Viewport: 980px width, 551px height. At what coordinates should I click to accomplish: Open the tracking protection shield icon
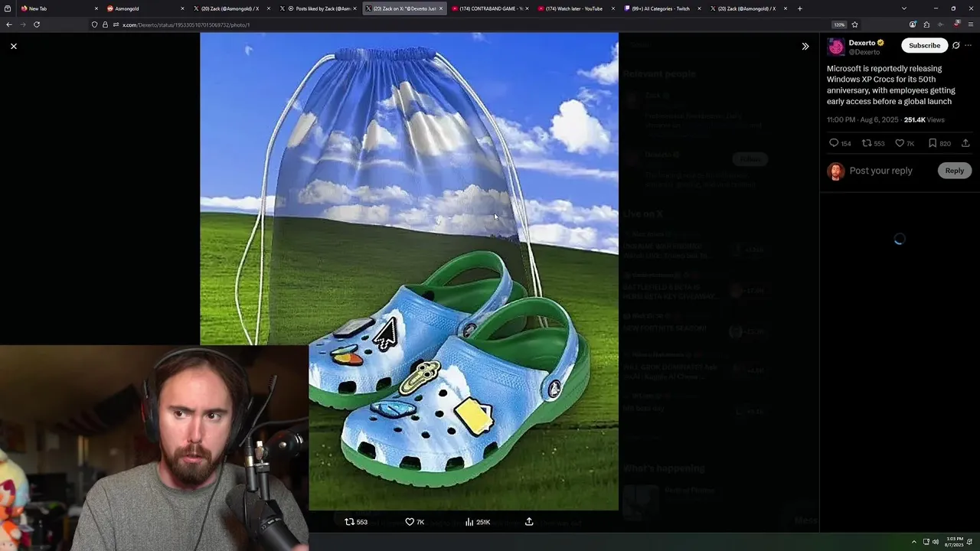pos(95,24)
